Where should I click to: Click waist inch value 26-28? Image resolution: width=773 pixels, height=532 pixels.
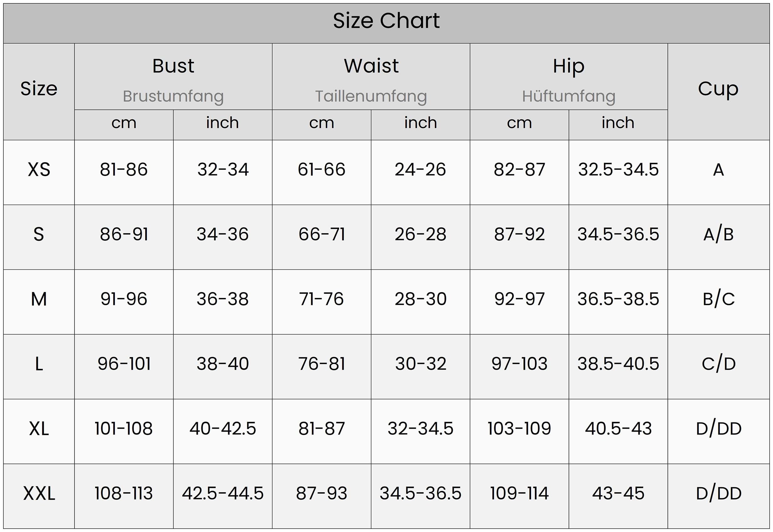[420, 234]
